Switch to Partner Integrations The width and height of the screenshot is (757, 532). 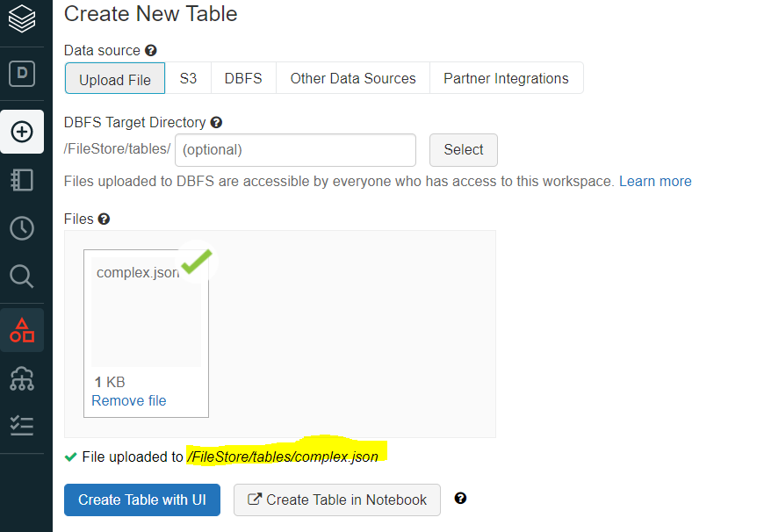point(507,78)
